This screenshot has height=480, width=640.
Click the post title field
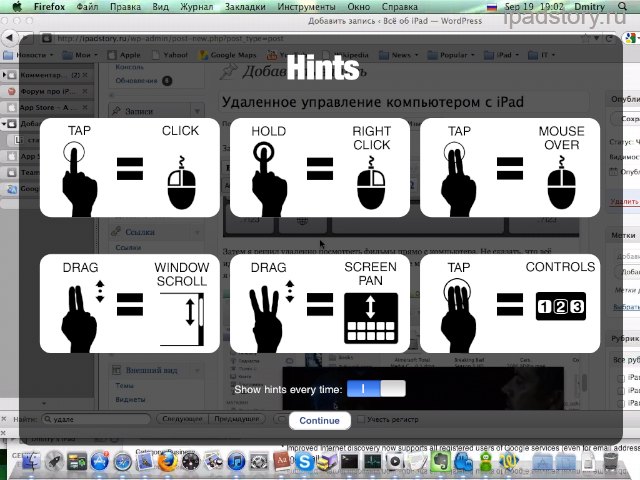coord(404,102)
